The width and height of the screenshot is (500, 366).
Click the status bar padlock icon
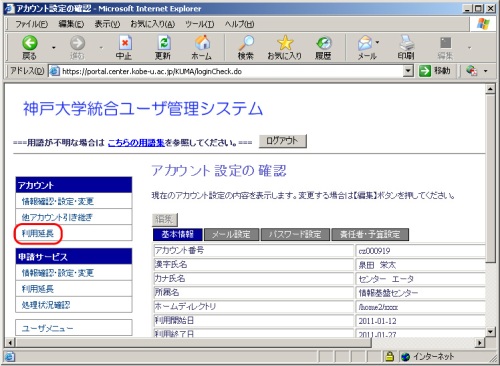tap(389, 357)
